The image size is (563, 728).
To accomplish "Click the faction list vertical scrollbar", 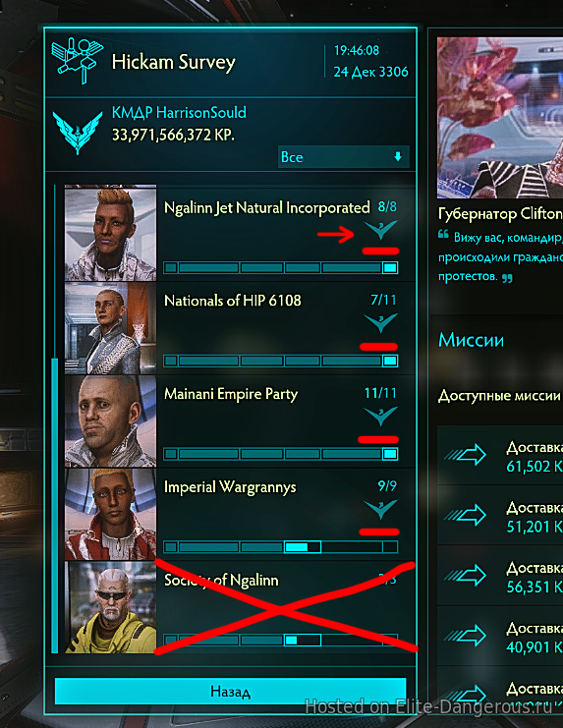I will [55, 505].
